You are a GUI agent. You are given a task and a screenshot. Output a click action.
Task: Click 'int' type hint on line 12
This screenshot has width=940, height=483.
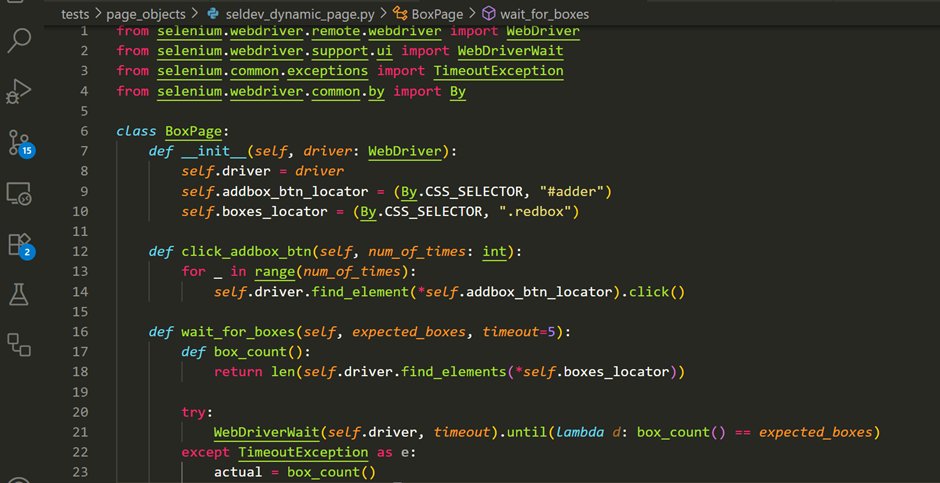pyautogui.click(x=495, y=251)
